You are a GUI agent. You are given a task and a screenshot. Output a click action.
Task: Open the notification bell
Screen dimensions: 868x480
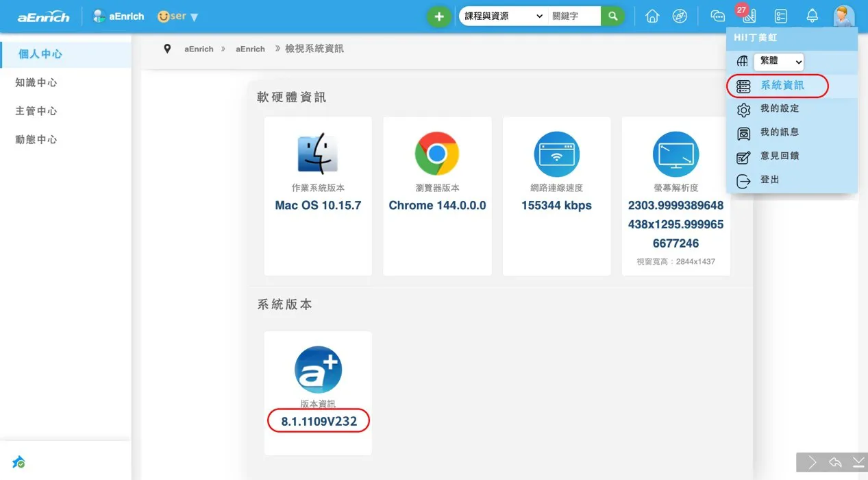point(812,16)
